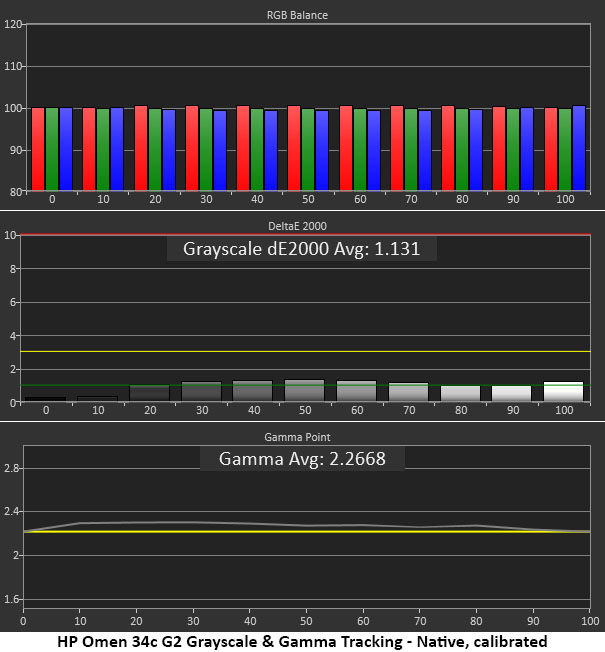Click the 6 label on DeltaE axis
This screenshot has height=652, width=605.
click(x=13, y=302)
